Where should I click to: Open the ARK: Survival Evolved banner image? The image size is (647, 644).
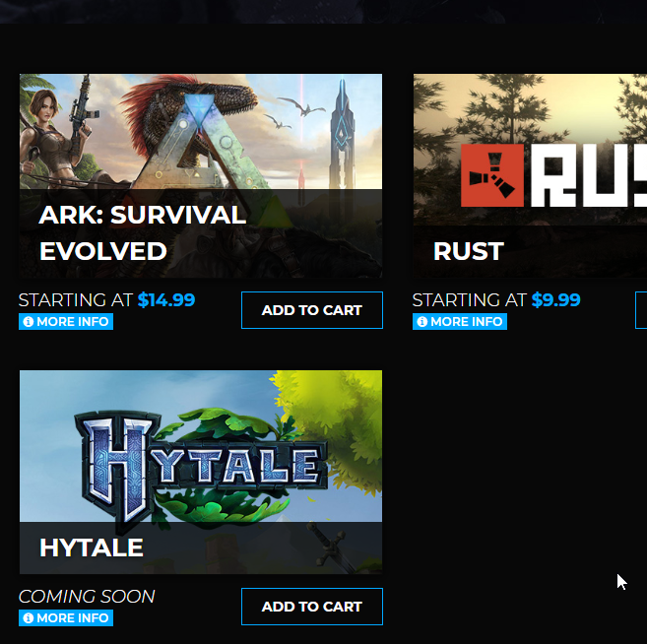point(201,175)
